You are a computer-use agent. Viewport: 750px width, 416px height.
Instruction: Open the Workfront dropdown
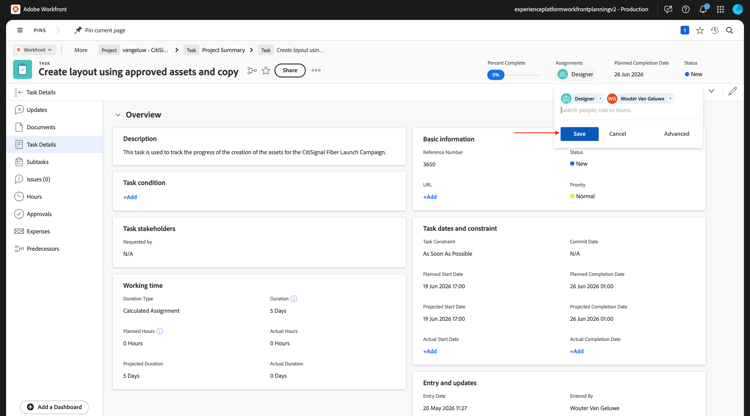pyautogui.click(x=34, y=50)
